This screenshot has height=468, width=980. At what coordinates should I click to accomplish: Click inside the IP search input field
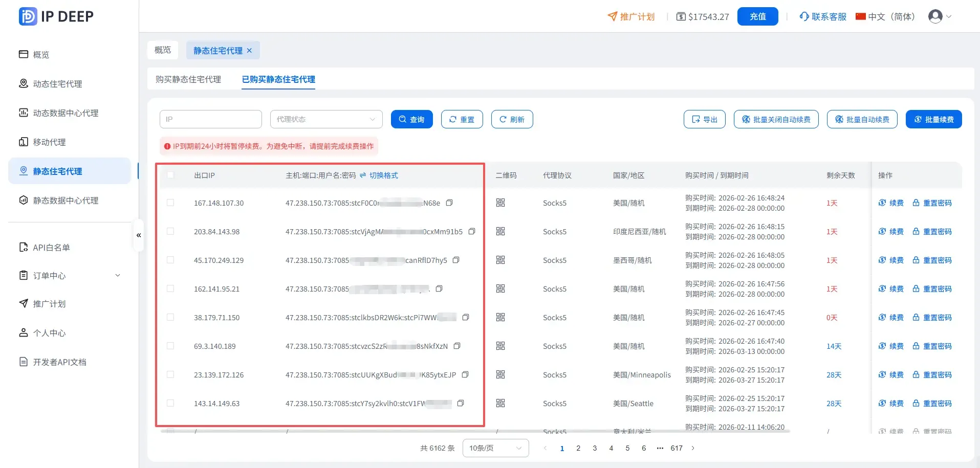(x=210, y=119)
